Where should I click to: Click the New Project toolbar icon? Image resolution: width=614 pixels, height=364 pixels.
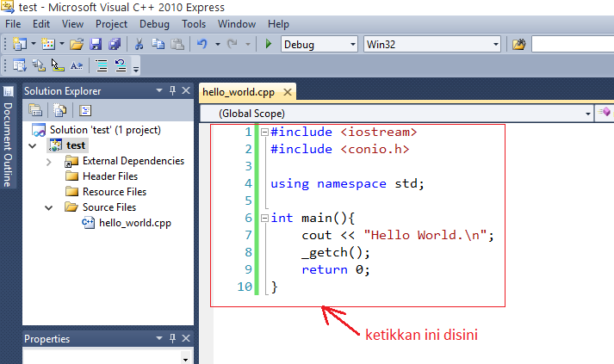pos(19,44)
